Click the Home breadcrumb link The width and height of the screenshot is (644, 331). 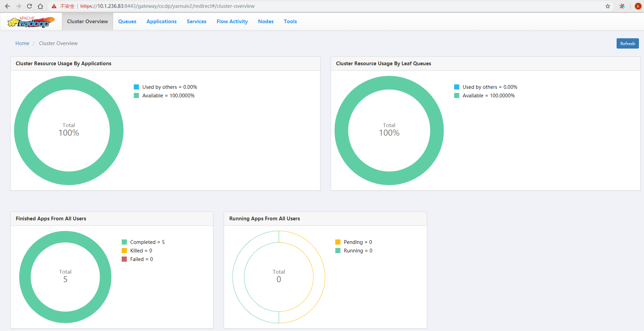tap(22, 43)
